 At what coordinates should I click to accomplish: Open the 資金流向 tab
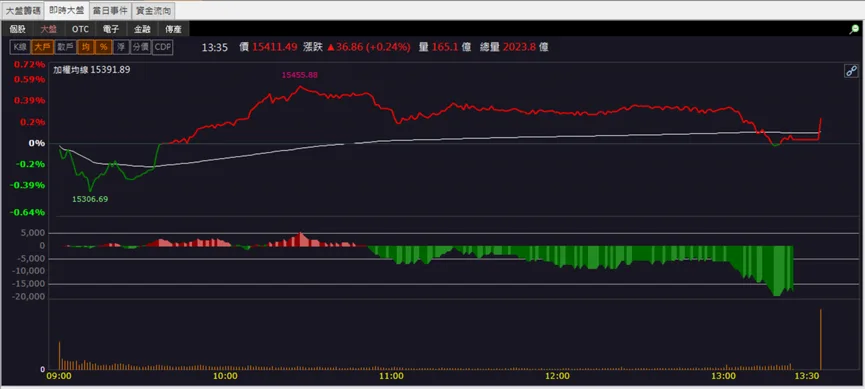click(154, 10)
